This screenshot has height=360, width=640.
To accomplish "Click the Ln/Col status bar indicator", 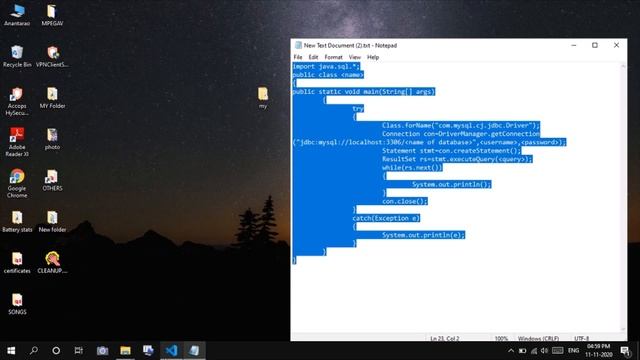I will [x=444, y=338].
